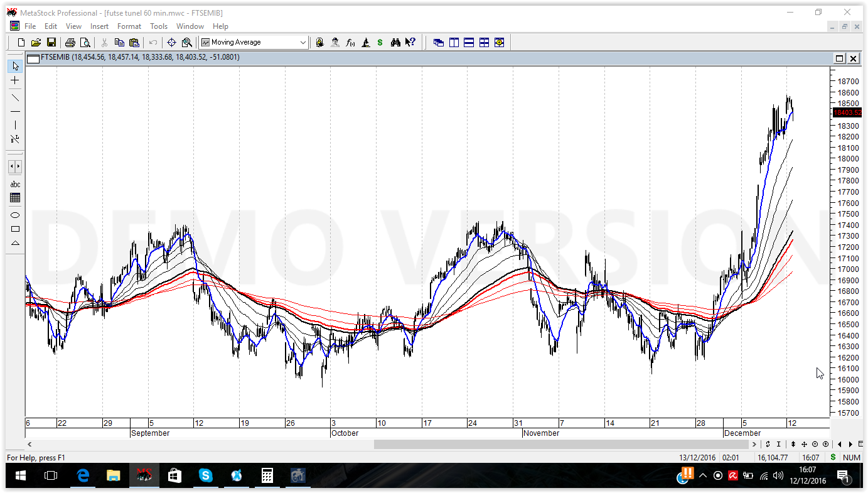Show hidden tray icons with the chevron
Image resolution: width=868 pixels, height=493 pixels.
pos(703,476)
